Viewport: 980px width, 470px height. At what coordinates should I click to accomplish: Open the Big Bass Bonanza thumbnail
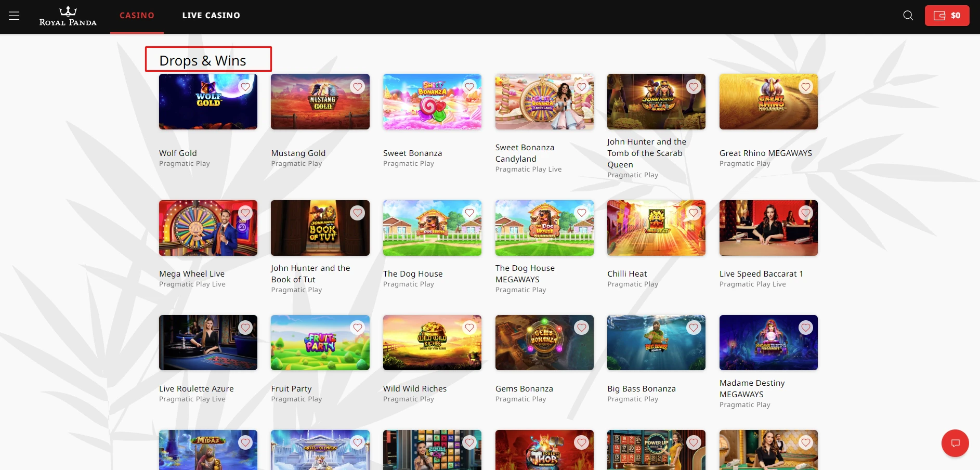tap(656, 343)
